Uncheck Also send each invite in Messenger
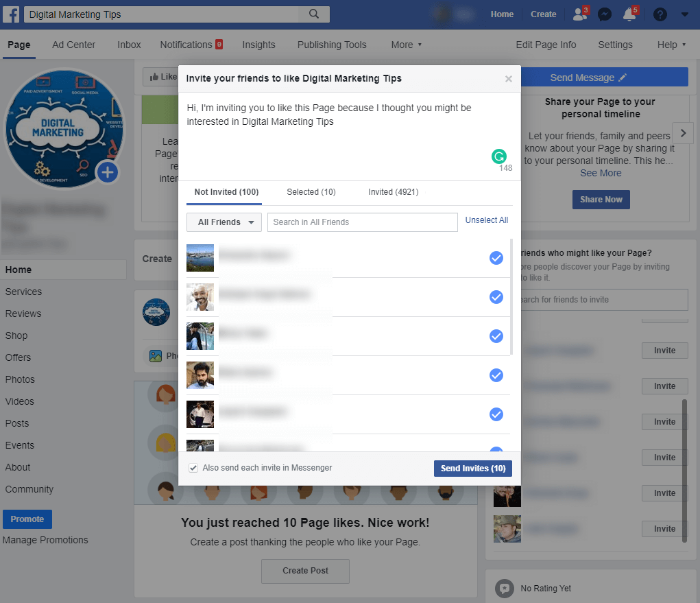Screen dimensions: 700x603 tap(193, 467)
